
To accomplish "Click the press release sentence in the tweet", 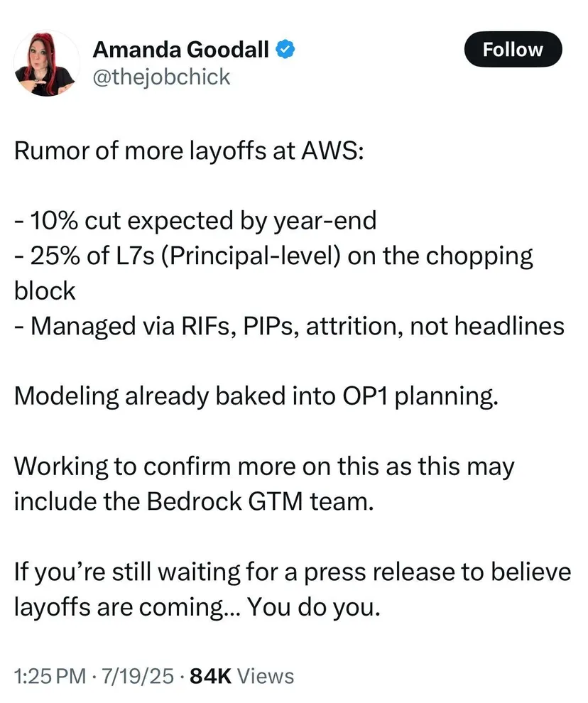I will pyautogui.click(x=291, y=572).
